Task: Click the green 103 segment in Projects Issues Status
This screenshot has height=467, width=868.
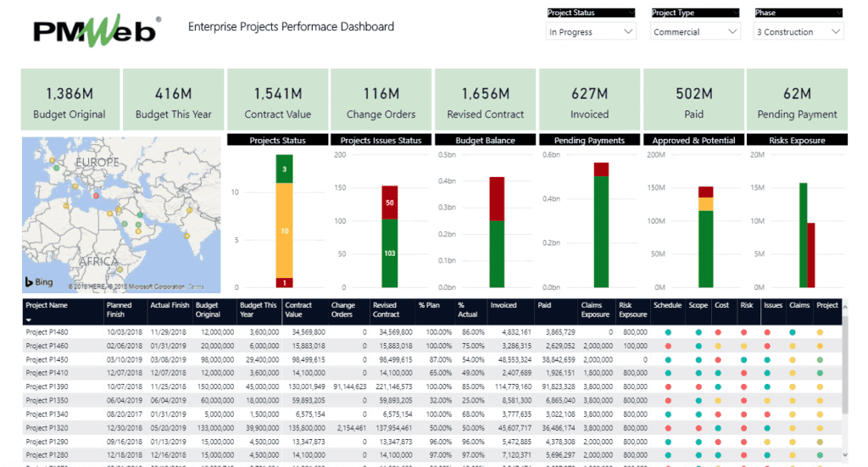Action: tap(390, 253)
